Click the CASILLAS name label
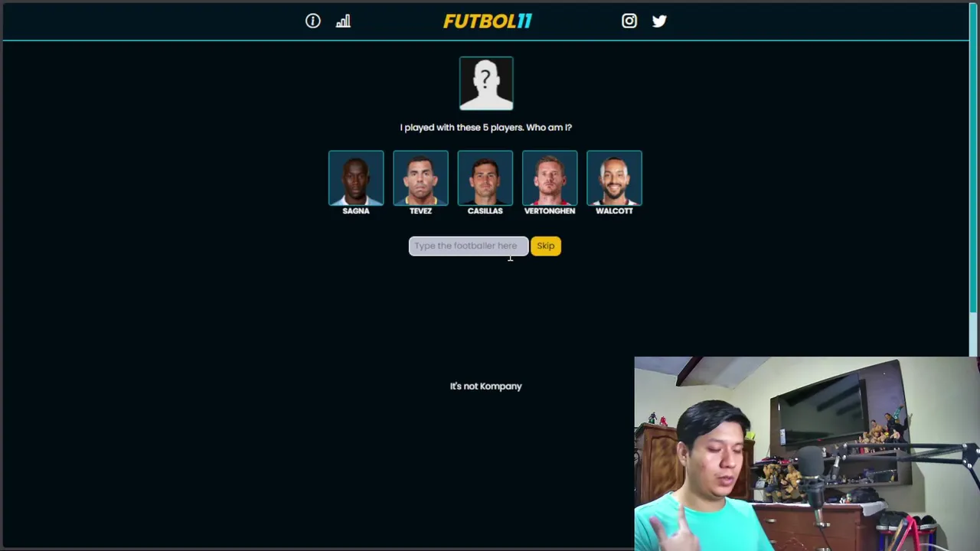The image size is (980, 551). (485, 211)
